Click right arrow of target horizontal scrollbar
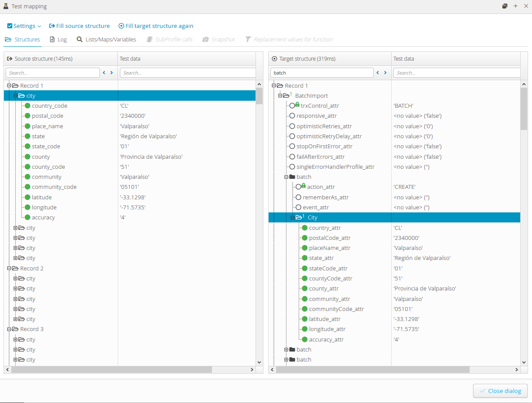This screenshot has width=532, height=403. [x=517, y=369]
